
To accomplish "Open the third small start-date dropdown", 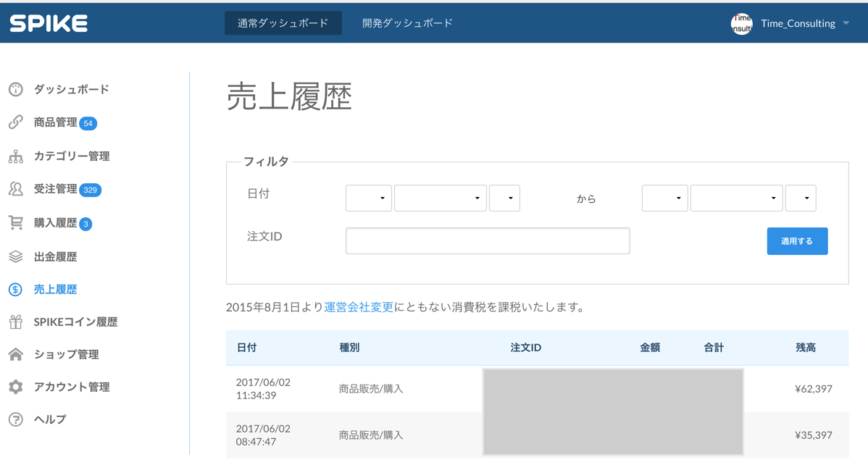I will point(505,198).
